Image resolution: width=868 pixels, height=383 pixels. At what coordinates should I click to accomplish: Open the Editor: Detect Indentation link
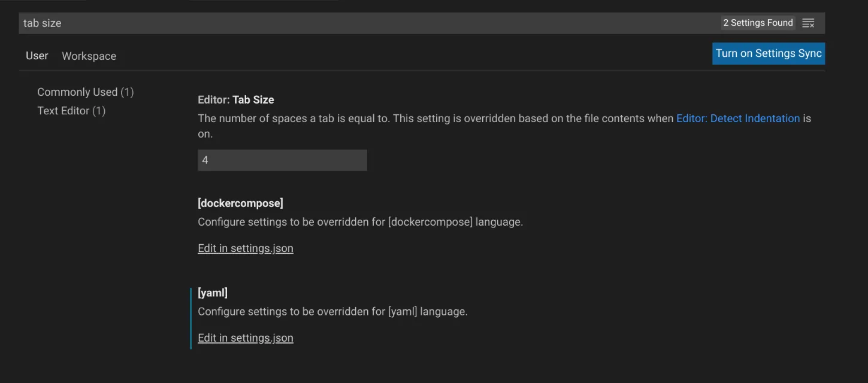pyautogui.click(x=738, y=118)
